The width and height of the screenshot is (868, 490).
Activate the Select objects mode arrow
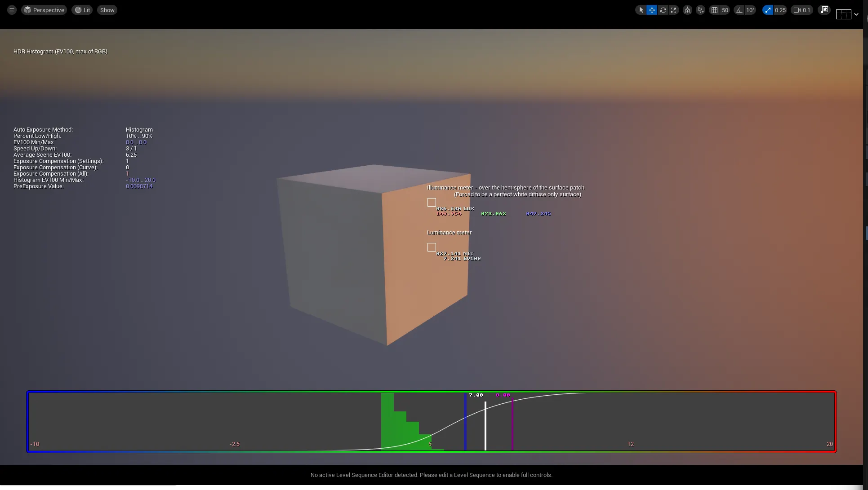coord(641,10)
